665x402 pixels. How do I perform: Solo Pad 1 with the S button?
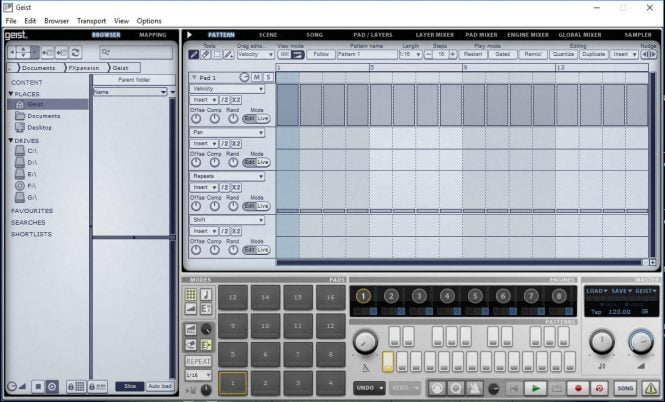pos(268,77)
